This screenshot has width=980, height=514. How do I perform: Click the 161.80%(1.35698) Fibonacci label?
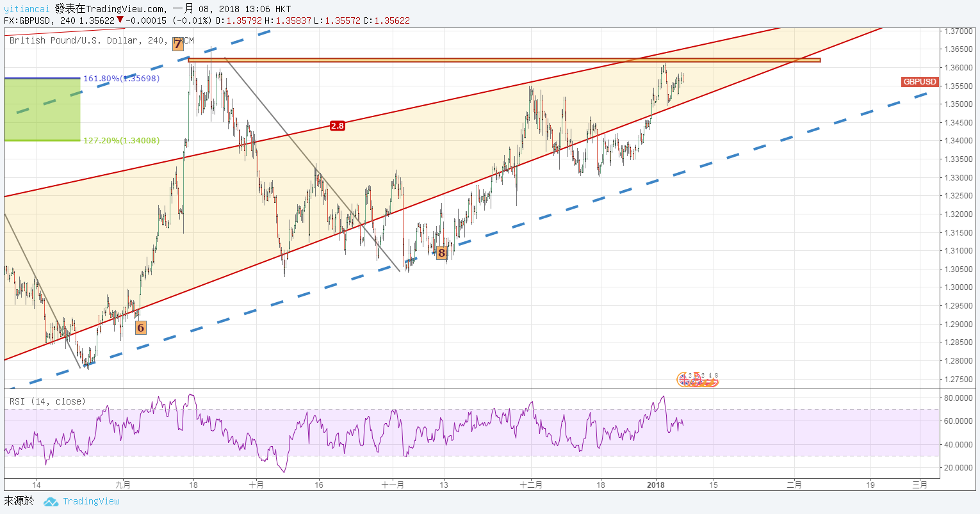(x=122, y=79)
